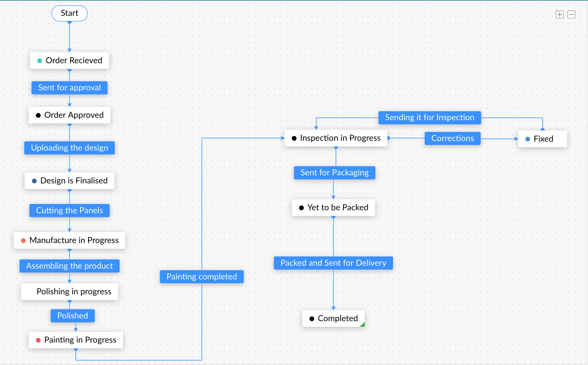Open the Uploading the design transition
Viewport: 588px width, 365px height.
[70, 148]
